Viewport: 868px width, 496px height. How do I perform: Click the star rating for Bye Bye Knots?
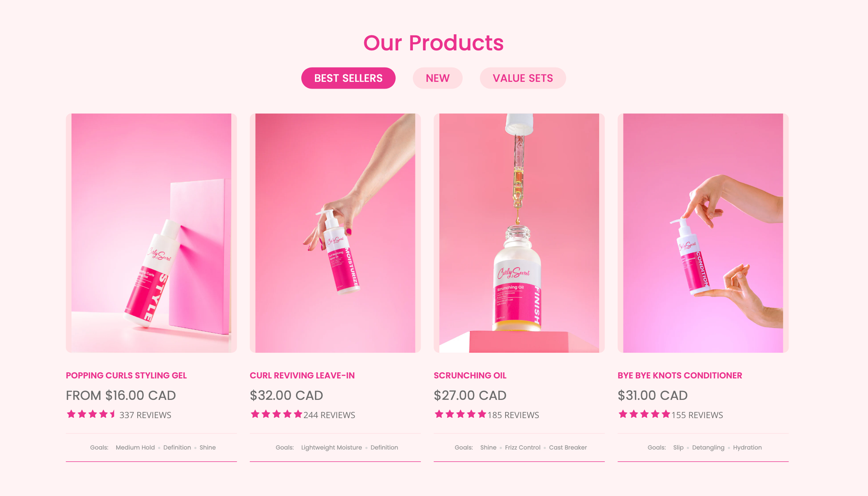click(x=644, y=414)
